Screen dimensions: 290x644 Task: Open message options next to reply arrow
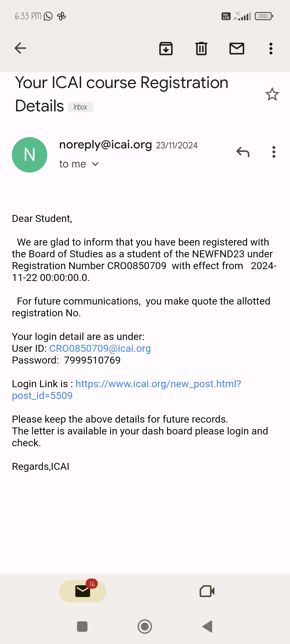(274, 152)
